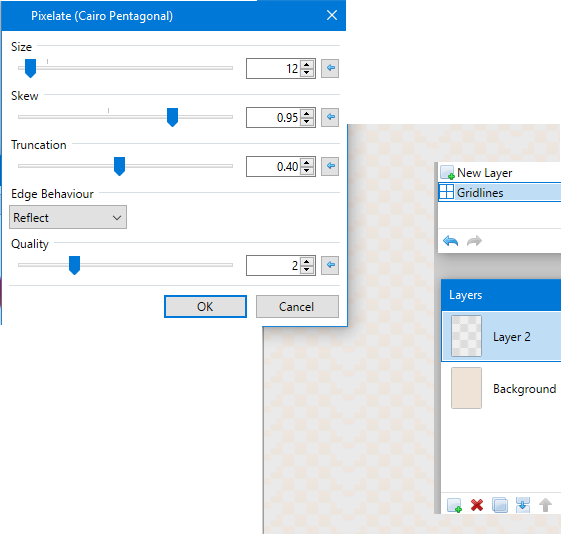Screen dimensions: 561x534
Task: Open the Edge Behaviour dropdown
Action: pyautogui.click(x=68, y=217)
